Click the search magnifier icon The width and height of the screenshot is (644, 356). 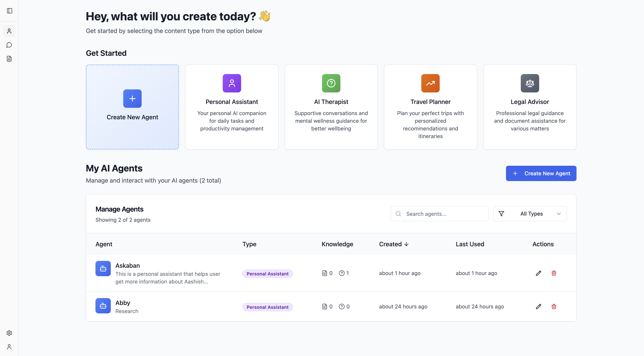click(398, 214)
